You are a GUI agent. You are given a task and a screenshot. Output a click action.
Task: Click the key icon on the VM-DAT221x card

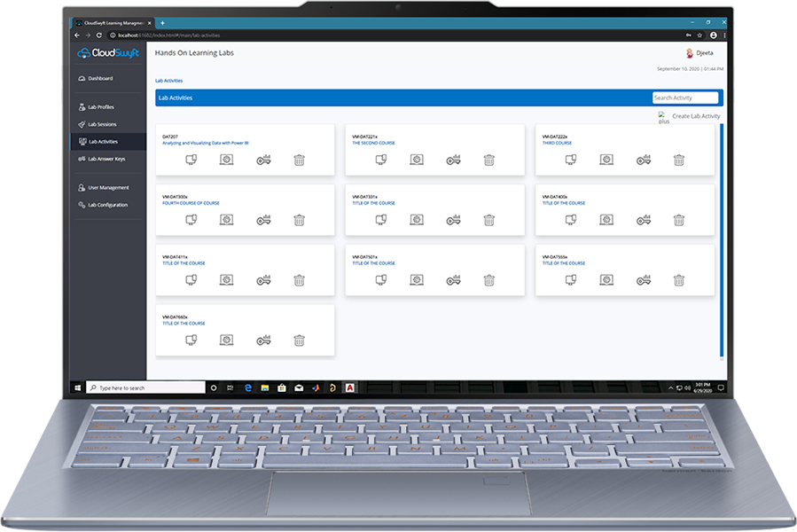tap(453, 160)
